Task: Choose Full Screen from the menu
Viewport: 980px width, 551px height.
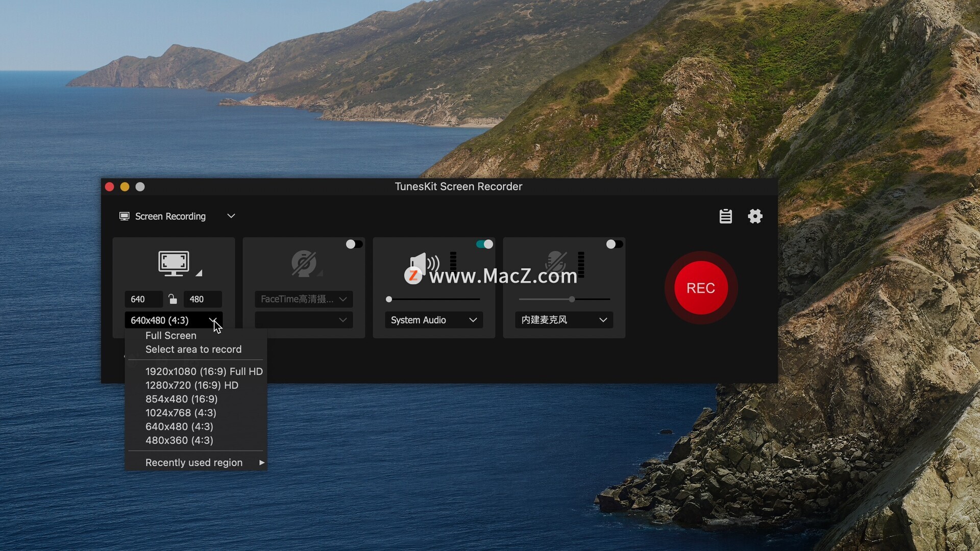Action: tap(171, 336)
